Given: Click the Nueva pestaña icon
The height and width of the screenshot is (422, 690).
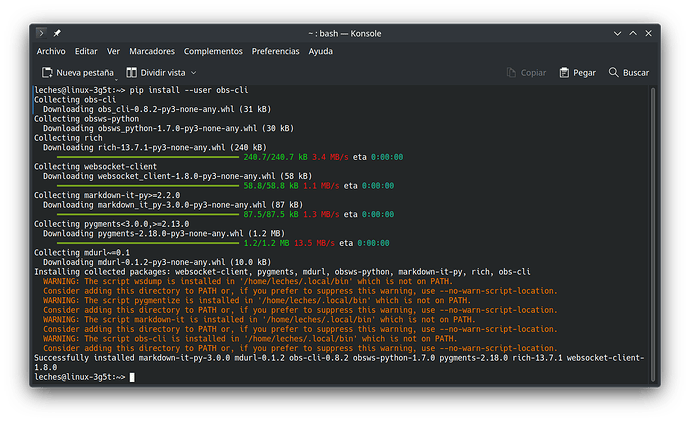Looking at the screenshot, I should click(x=47, y=73).
